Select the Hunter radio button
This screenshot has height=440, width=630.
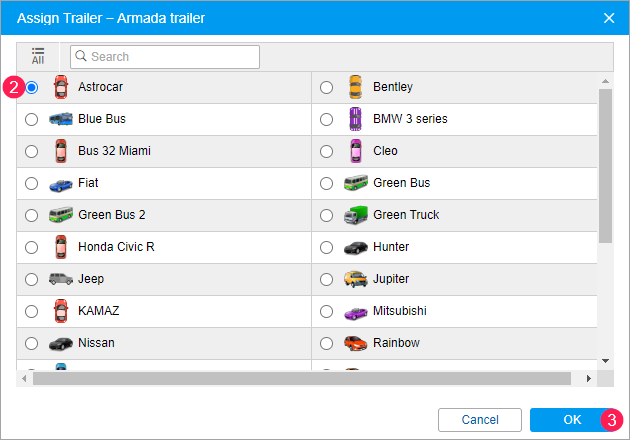pos(326,248)
